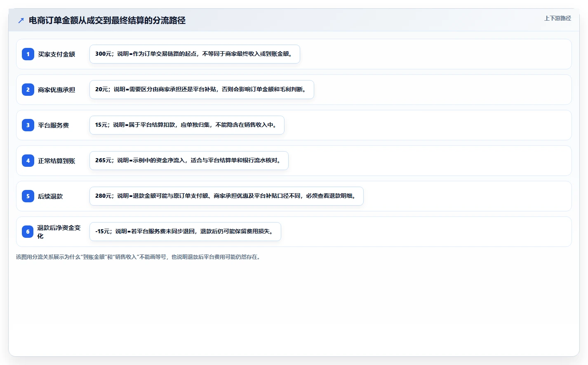
Task: Click step number badge 6
Action: [28, 232]
